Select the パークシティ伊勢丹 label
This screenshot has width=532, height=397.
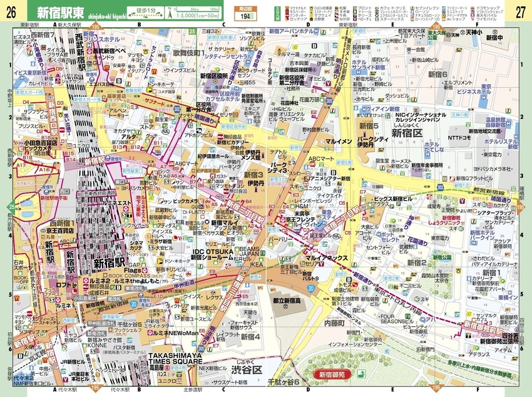(x=373, y=142)
